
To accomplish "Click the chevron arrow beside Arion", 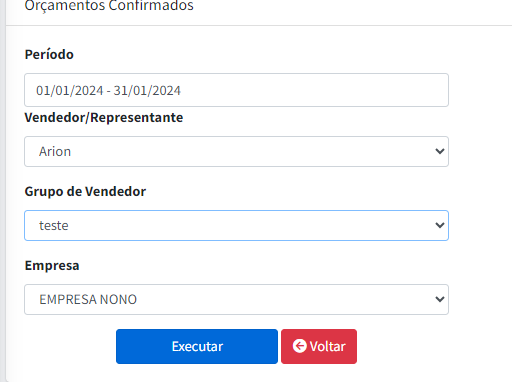I will click(x=440, y=151).
